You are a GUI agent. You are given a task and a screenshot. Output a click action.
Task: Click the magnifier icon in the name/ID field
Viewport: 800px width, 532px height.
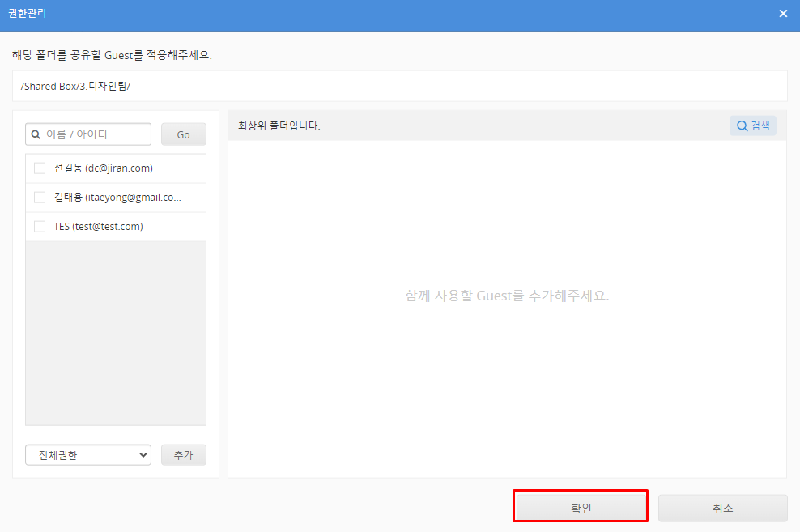pos(36,134)
